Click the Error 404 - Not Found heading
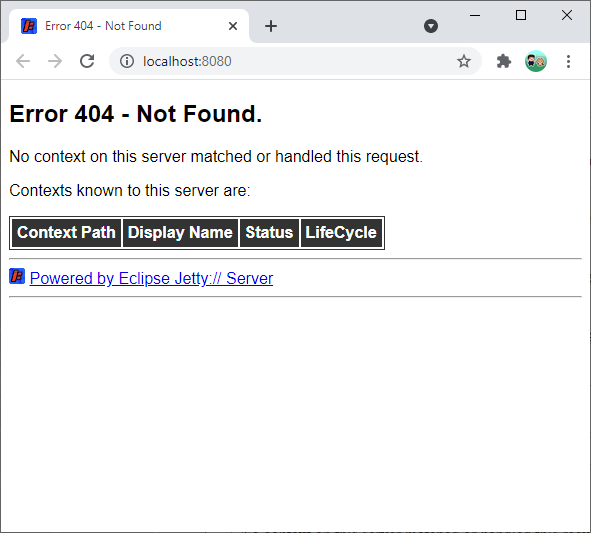The height and width of the screenshot is (533, 591). (136, 113)
